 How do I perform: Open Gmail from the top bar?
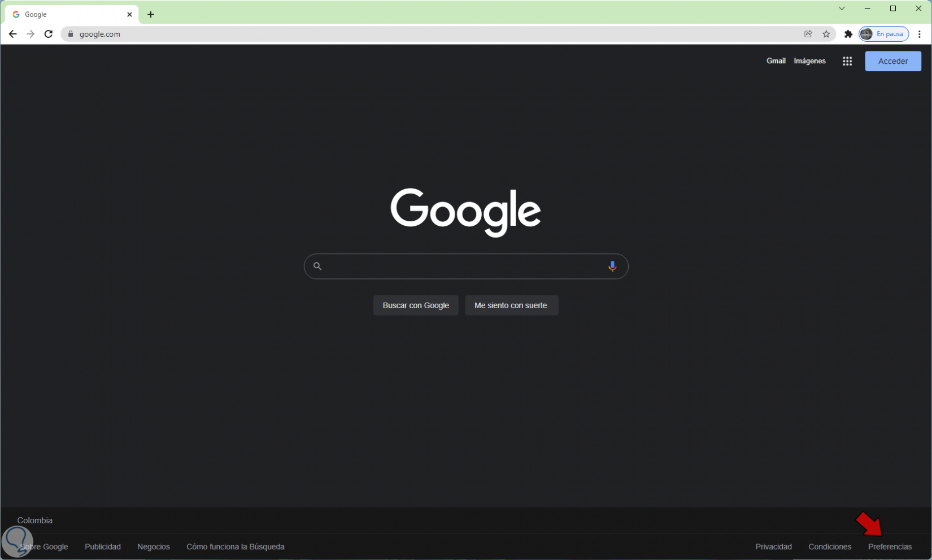[x=776, y=61]
